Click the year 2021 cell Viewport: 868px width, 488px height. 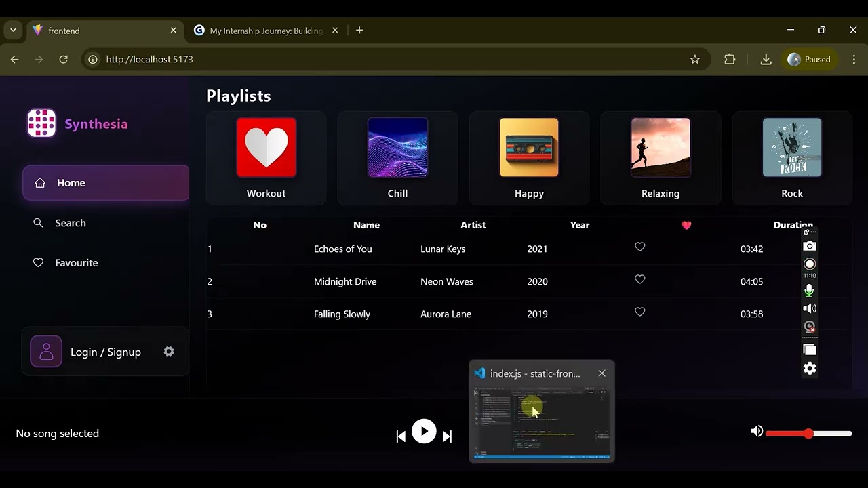(537, 249)
